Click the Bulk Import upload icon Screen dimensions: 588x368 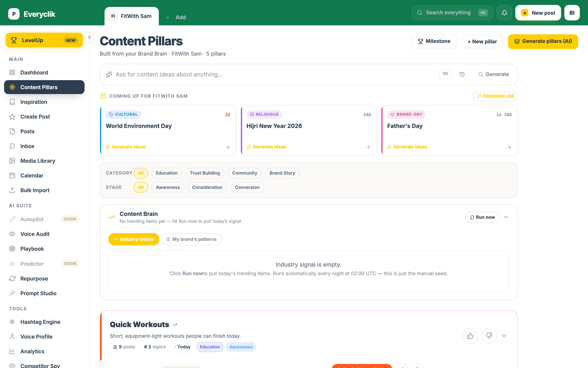coord(12,190)
